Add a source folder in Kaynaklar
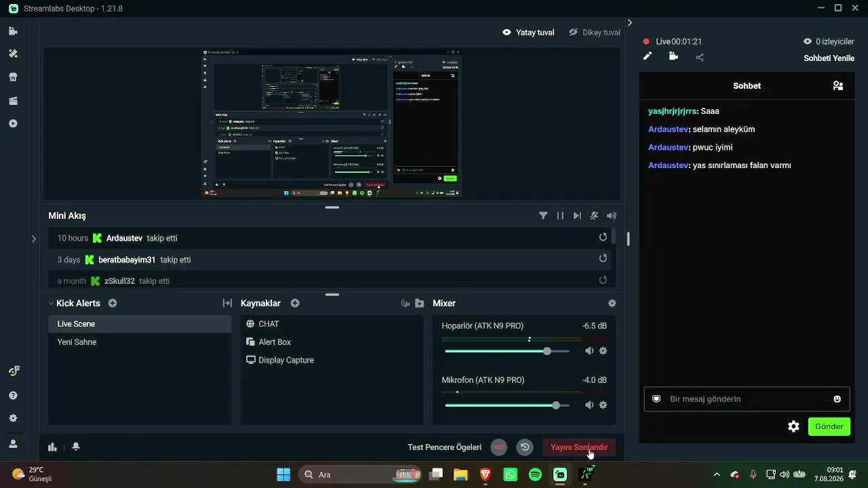This screenshot has height=488, width=868. [x=420, y=303]
